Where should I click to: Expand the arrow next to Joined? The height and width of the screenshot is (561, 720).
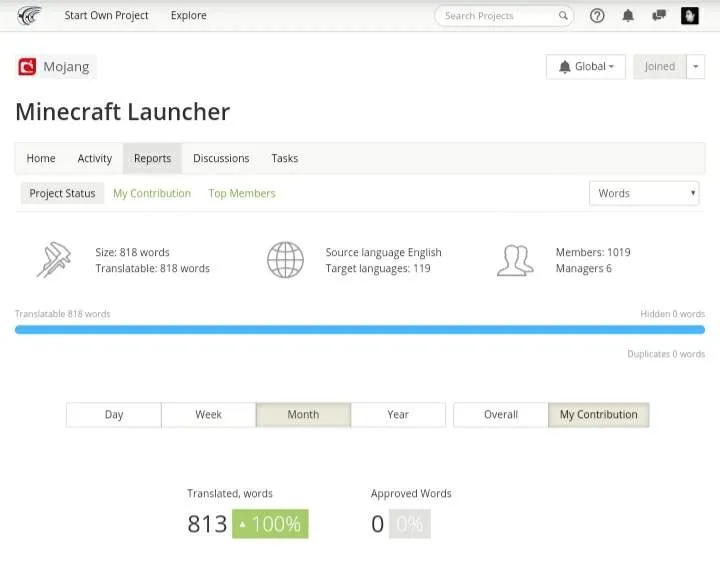696,67
